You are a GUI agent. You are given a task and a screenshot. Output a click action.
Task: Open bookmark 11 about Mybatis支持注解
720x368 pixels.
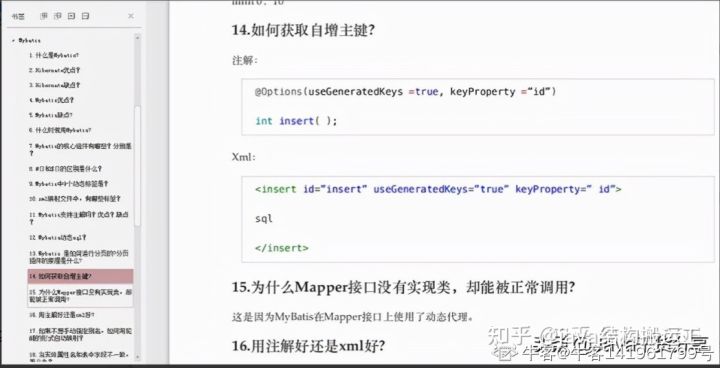(x=79, y=218)
